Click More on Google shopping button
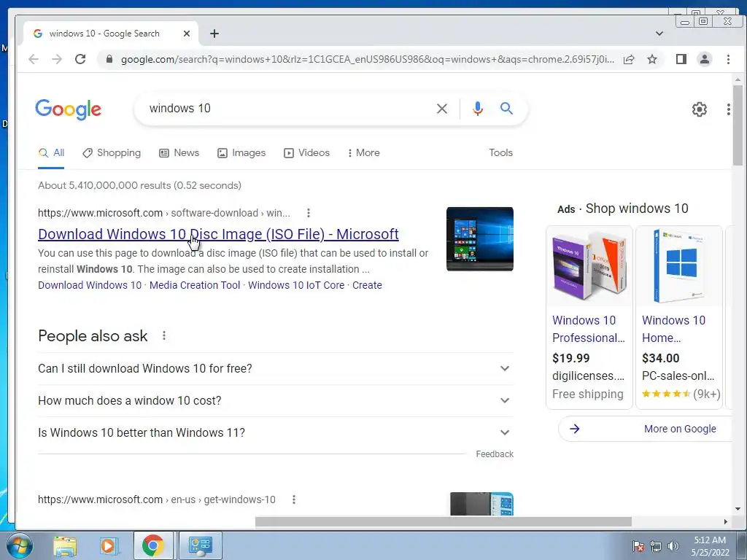The image size is (747, 560). click(645, 429)
